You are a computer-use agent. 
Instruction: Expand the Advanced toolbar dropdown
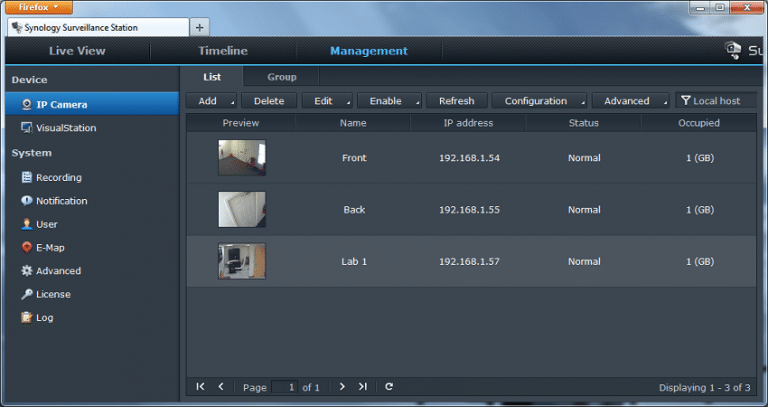[630, 101]
